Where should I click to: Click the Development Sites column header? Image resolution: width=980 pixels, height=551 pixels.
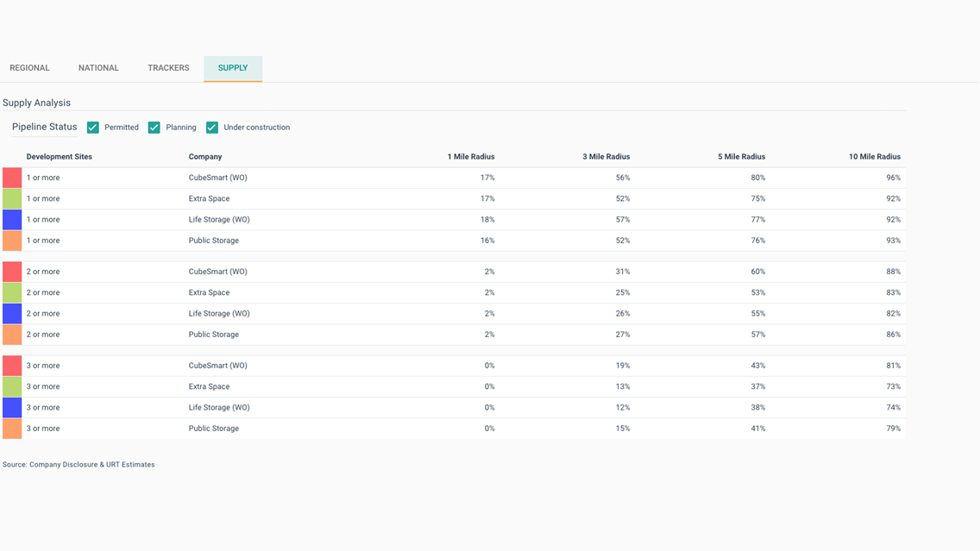click(x=59, y=157)
